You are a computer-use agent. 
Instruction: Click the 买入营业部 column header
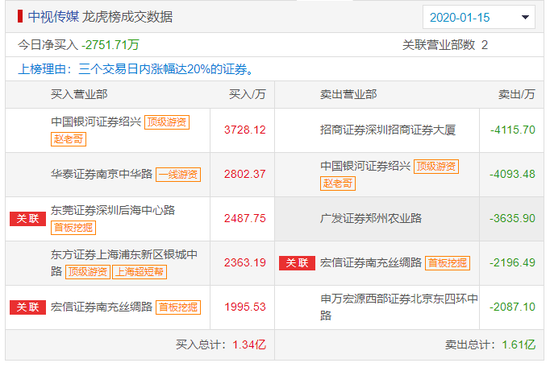(79, 94)
